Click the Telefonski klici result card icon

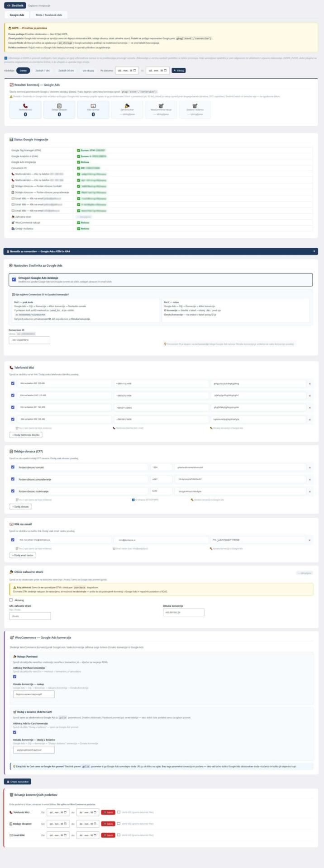click(25, 105)
